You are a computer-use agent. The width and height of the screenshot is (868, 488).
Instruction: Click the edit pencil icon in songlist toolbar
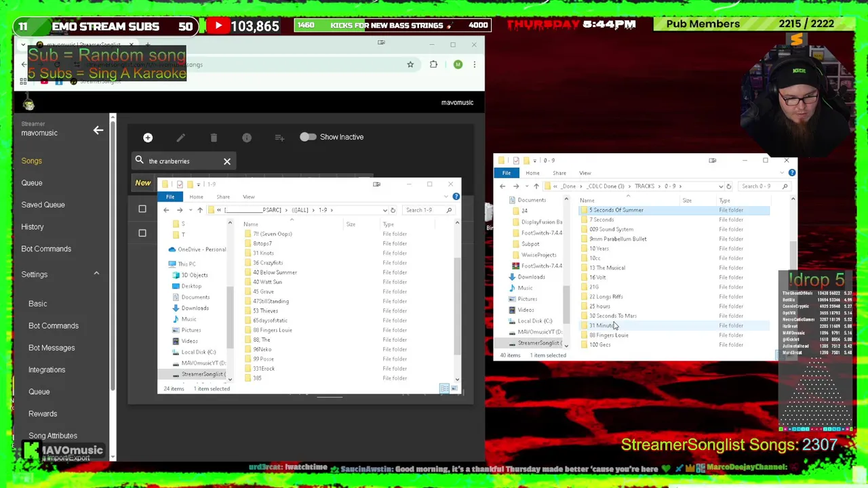pyautogui.click(x=180, y=138)
